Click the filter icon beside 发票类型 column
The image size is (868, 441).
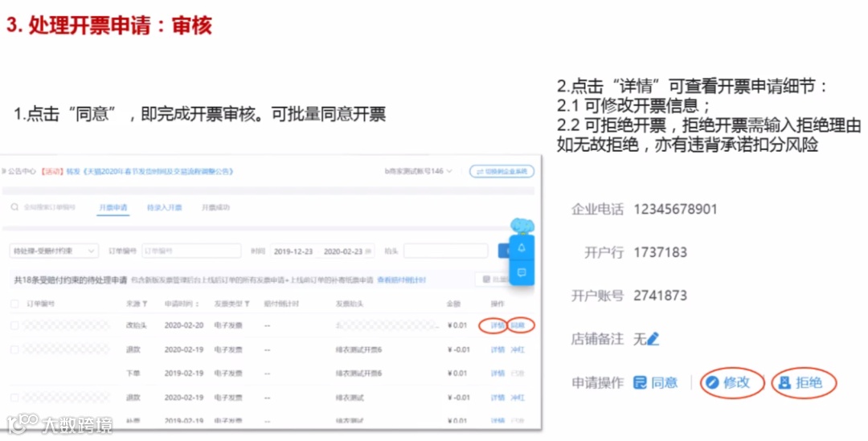click(x=247, y=304)
